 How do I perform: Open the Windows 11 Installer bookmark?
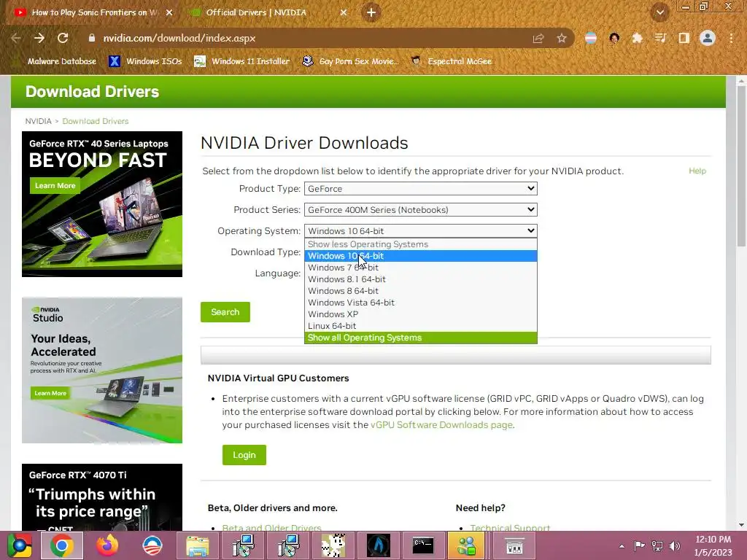[x=242, y=61]
